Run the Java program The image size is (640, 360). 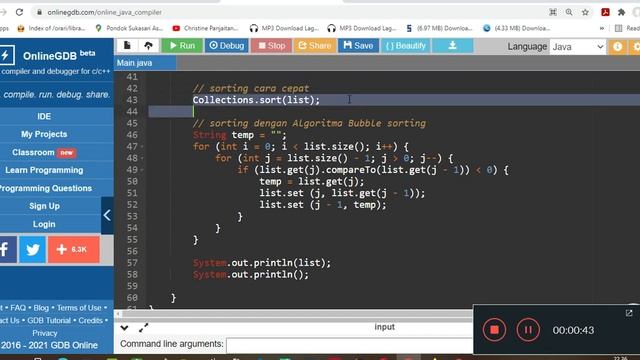182,46
